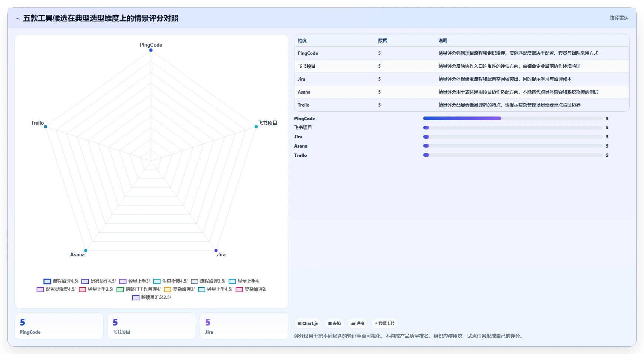Click the 飞书项目 axis label on the radar
The image size is (644, 354).
pyautogui.click(x=267, y=123)
